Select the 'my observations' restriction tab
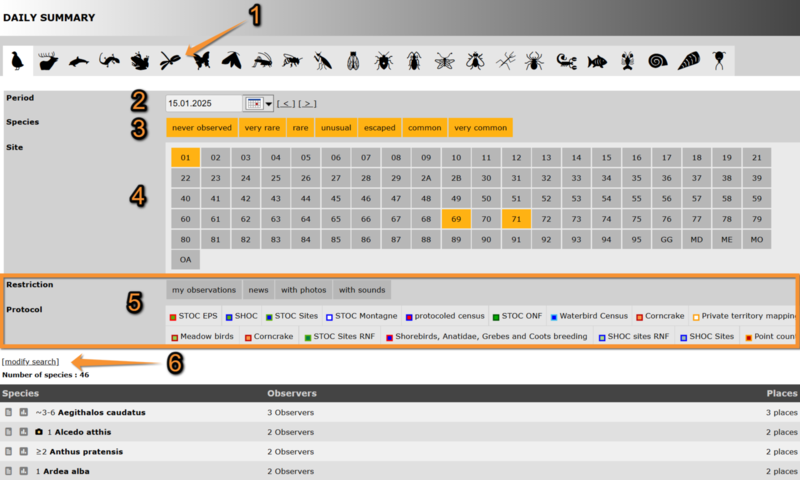This screenshot has height=480, width=800. [x=204, y=290]
